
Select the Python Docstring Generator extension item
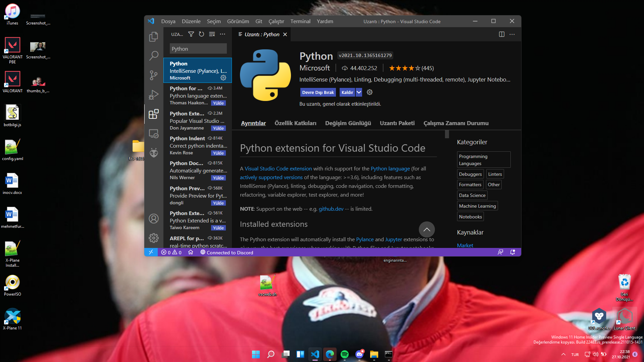198,170
